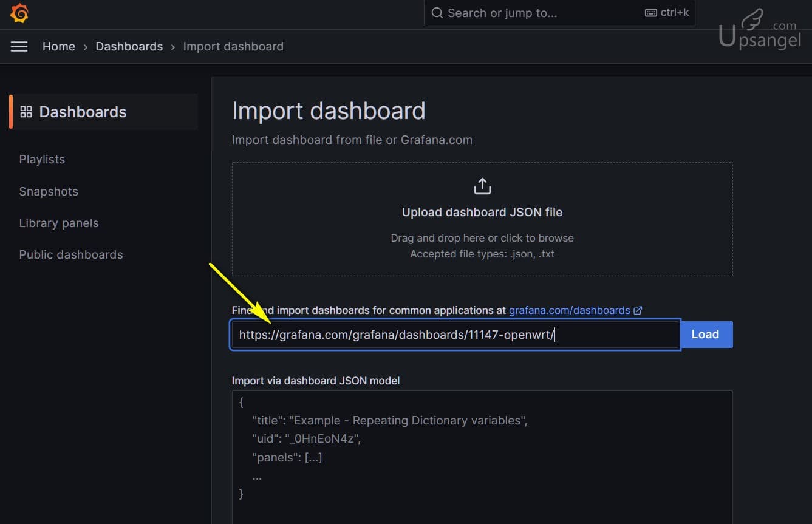Select the Dashboards grid icon in the sidebar
The image size is (812, 524).
pyautogui.click(x=26, y=111)
